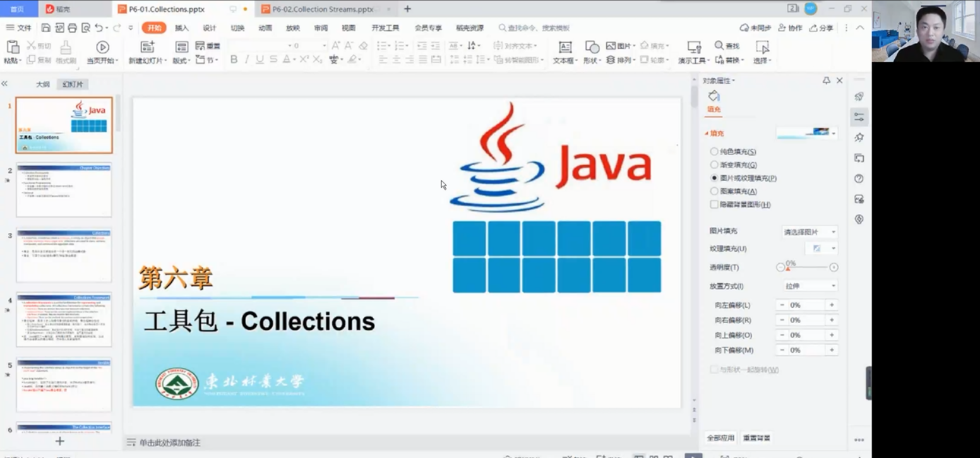Click the presentation tools icon
The height and width of the screenshot is (458, 980).
tap(694, 47)
